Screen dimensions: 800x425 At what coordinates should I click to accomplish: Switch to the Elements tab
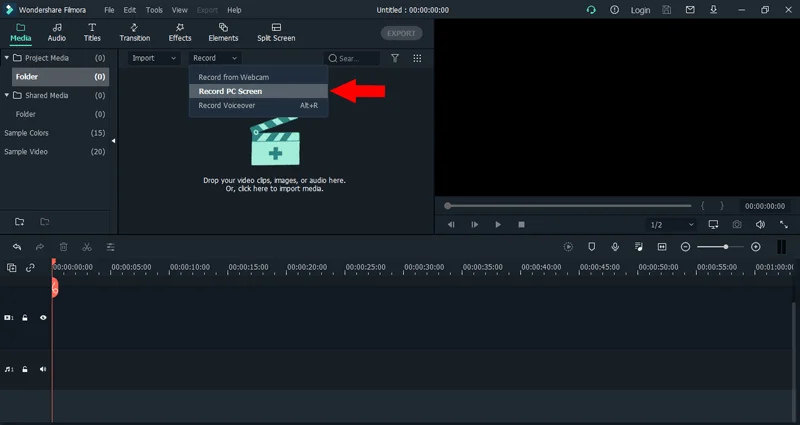[x=223, y=32]
